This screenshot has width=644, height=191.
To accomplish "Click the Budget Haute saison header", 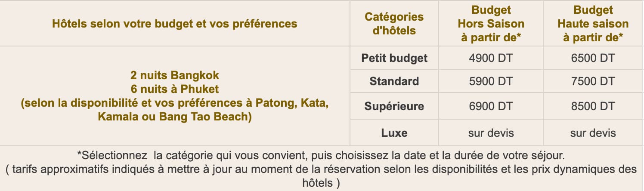I will click(x=593, y=24).
